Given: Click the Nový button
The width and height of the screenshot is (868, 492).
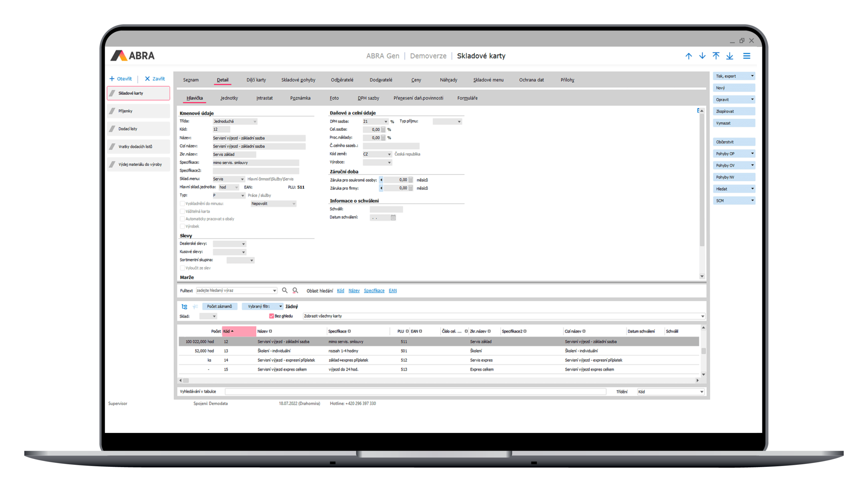Looking at the screenshot, I should (x=734, y=88).
